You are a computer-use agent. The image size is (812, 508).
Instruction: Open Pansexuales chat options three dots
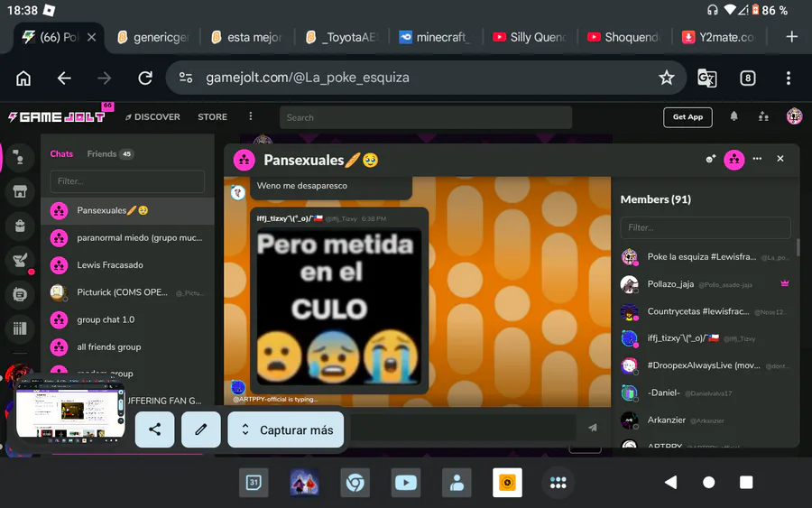point(757,159)
